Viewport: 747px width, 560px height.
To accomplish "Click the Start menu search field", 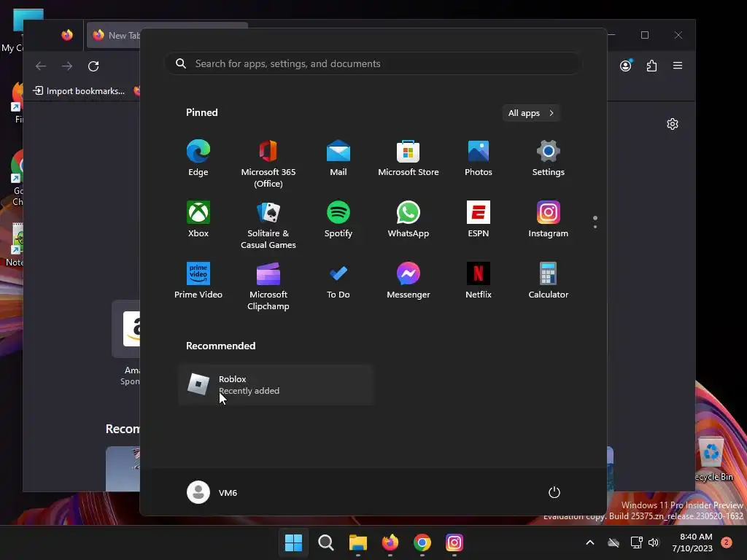I will click(x=373, y=64).
